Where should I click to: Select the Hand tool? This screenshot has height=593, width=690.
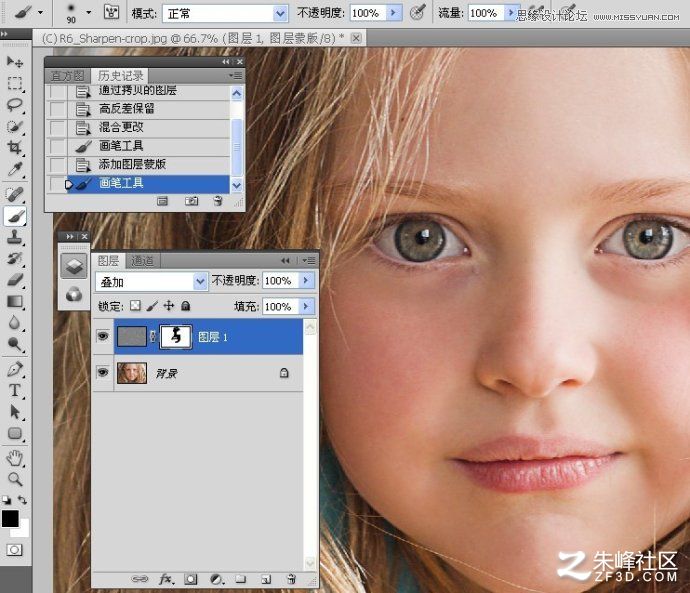(15, 458)
